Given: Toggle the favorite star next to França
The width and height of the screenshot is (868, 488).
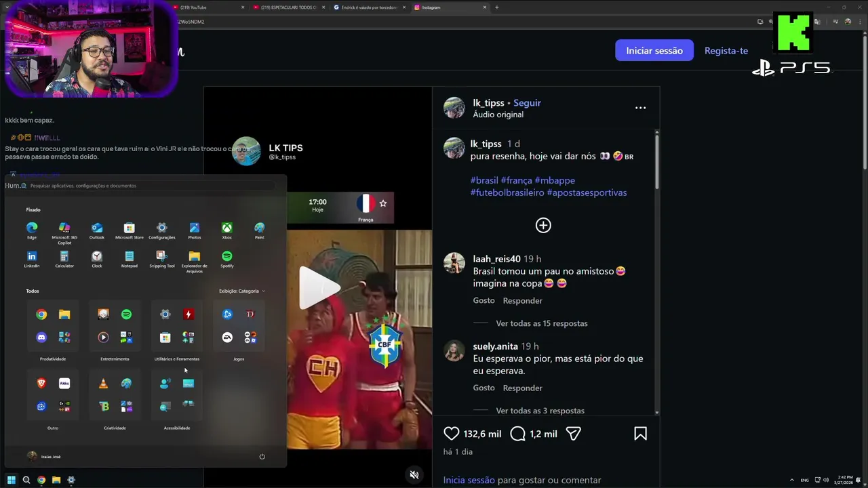Looking at the screenshot, I should pyautogui.click(x=383, y=203).
